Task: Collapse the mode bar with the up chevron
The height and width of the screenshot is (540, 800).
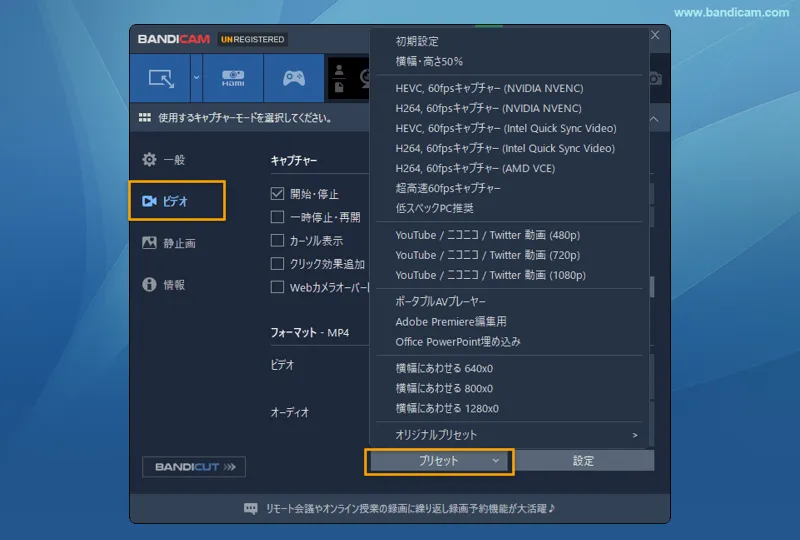Action: pos(655,119)
